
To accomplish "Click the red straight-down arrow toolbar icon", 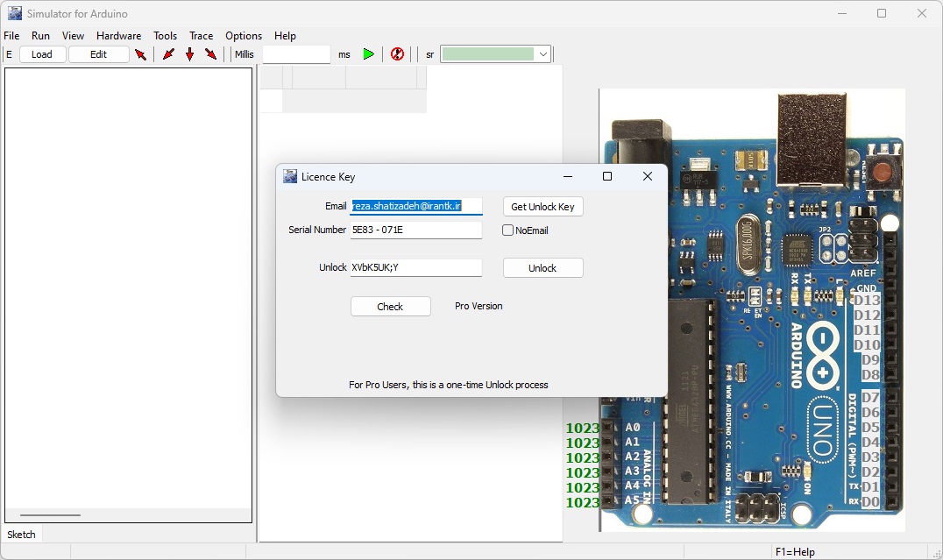I will (189, 54).
